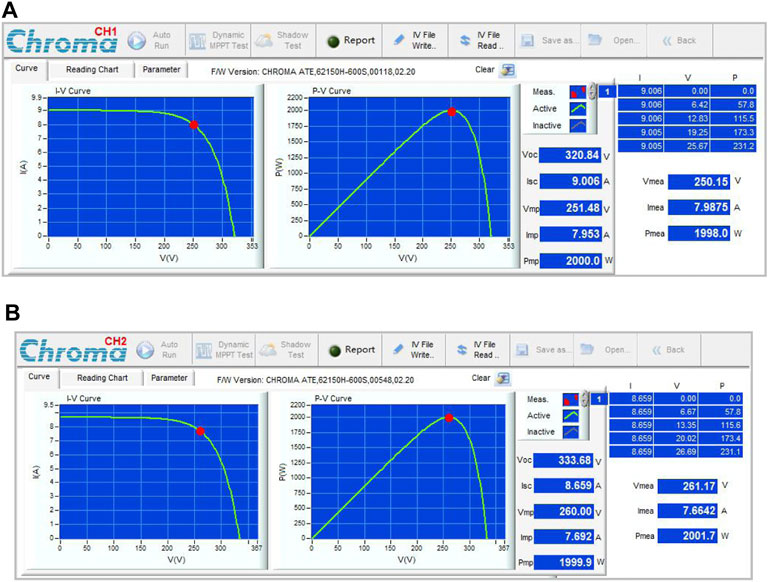This screenshot has height=582, width=768.
Task: Start Shadow Test in CH2 window
Action: pyautogui.click(x=287, y=350)
